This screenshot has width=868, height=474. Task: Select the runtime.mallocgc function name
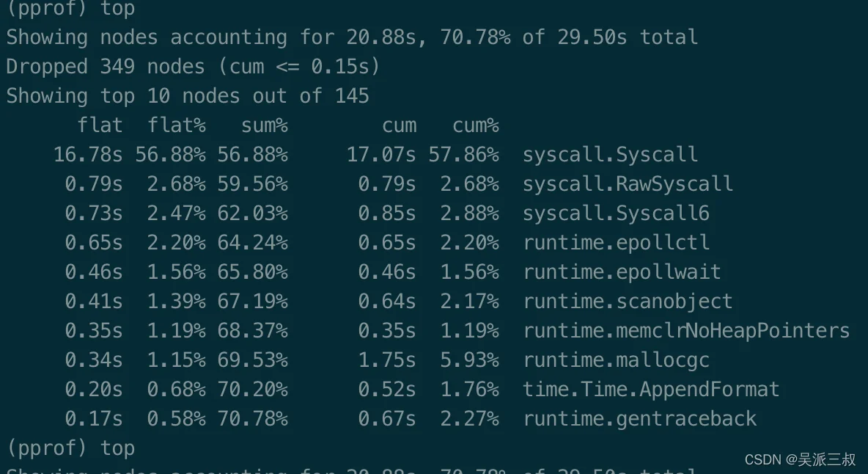click(x=616, y=360)
